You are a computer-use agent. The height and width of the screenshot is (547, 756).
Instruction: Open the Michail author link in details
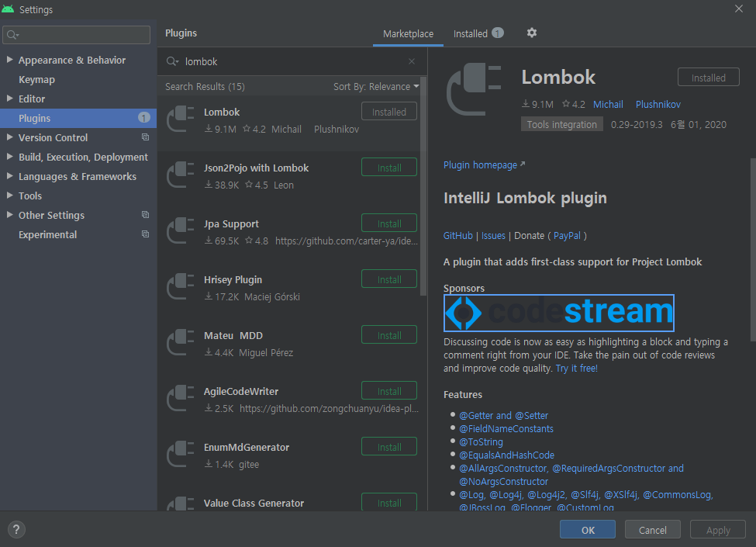(x=608, y=104)
